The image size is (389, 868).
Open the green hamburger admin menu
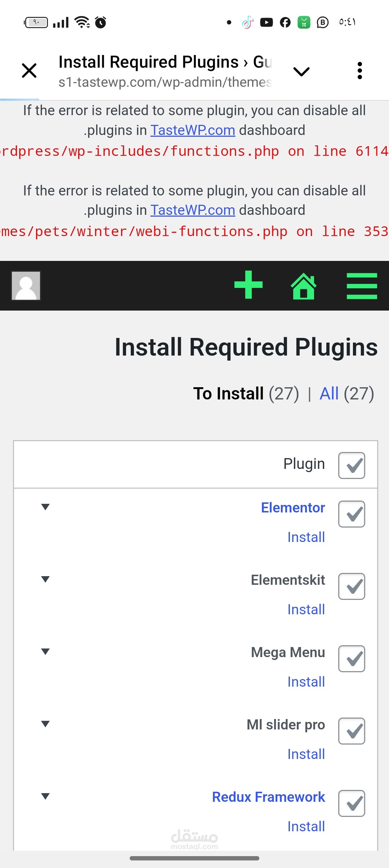coord(362,286)
